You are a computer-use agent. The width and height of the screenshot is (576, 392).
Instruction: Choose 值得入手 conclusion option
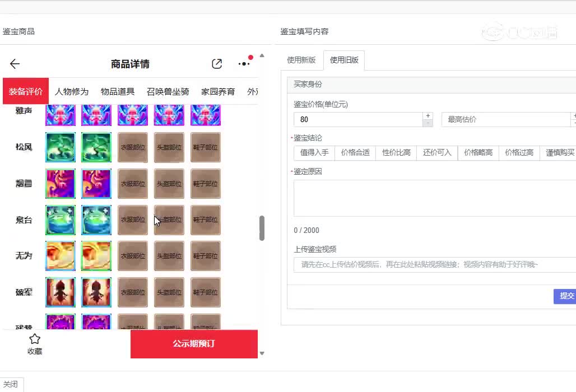pos(314,153)
